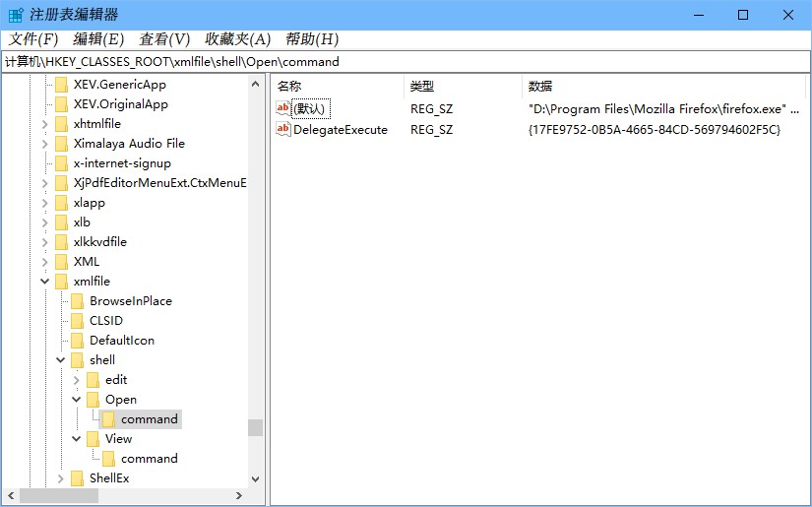
Task: Click the Open folder icon
Action: click(x=94, y=400)
